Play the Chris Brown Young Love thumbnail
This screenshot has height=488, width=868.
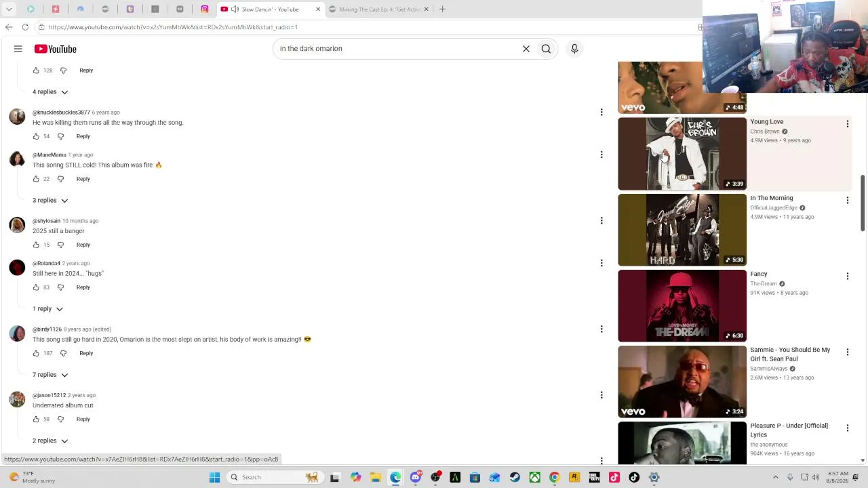pyautogui.click(x=682, y=154)
